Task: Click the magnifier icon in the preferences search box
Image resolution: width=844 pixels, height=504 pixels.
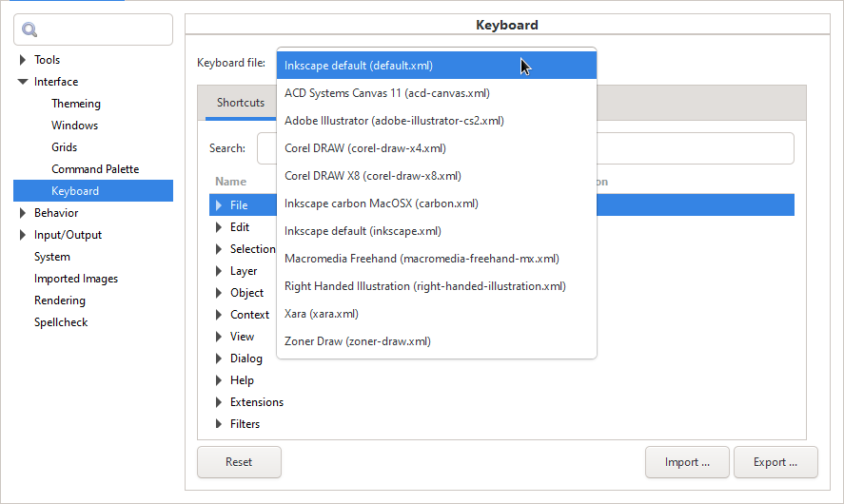Action: coord(29,29)
